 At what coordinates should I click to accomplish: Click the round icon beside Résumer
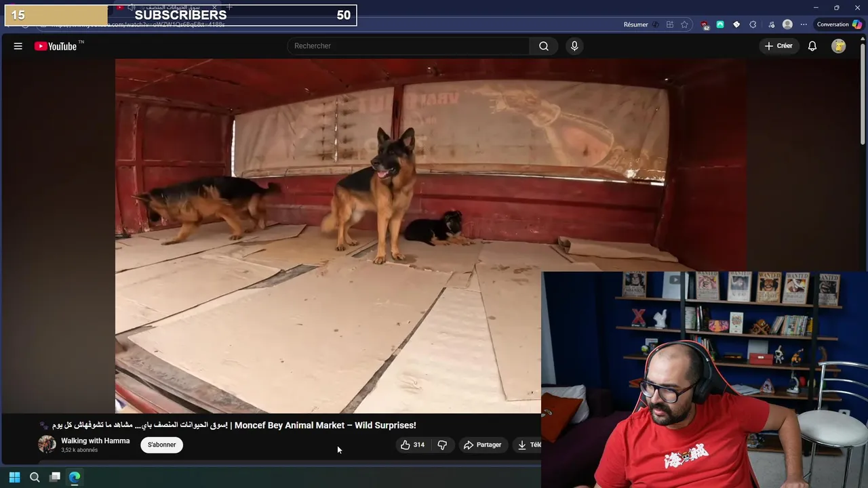click(x=655, y=24)
